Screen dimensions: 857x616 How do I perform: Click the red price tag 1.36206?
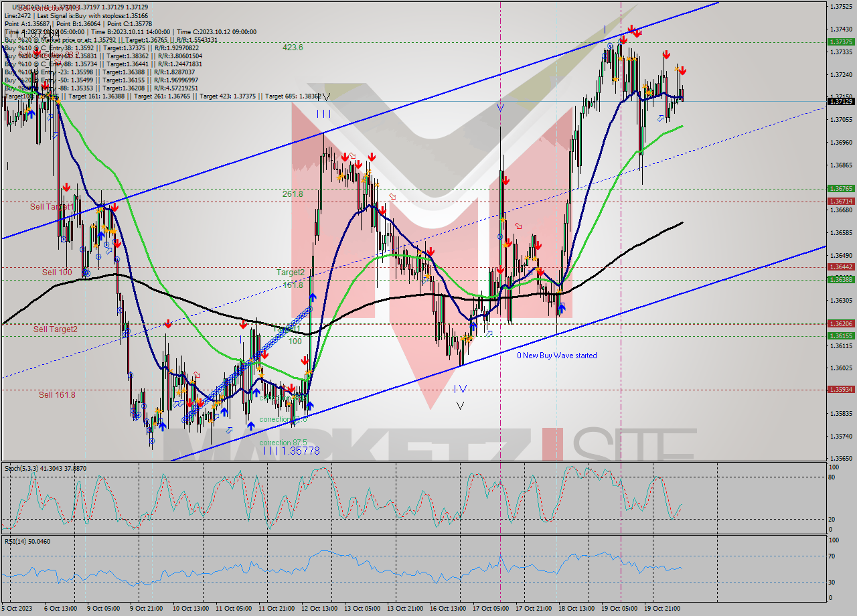pos(841,323)
